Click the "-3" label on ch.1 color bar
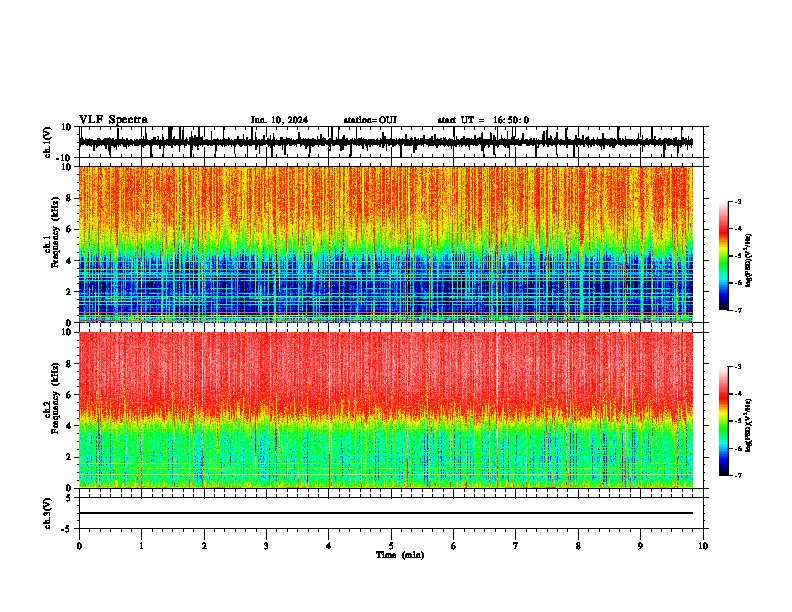The height and width of the screenshot is (612, 792). [738, 202]
